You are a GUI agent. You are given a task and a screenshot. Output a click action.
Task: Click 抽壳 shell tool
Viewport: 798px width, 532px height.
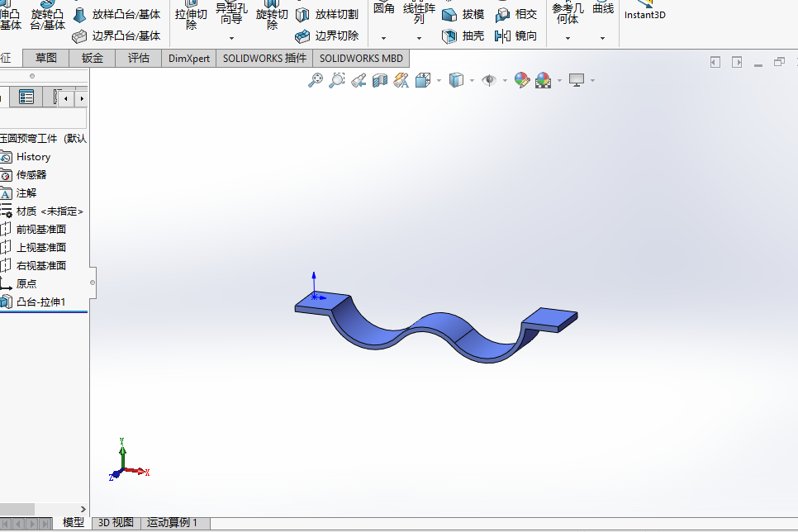(463, 36)
